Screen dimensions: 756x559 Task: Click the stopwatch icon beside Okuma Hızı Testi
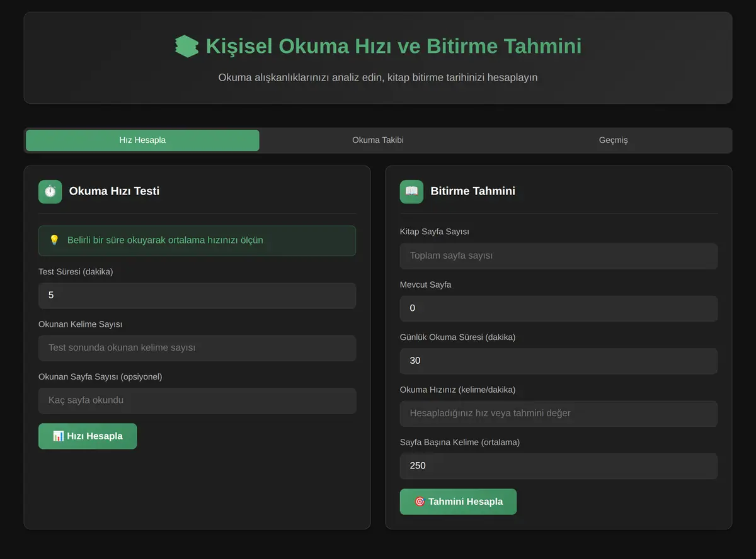(50, 191)
